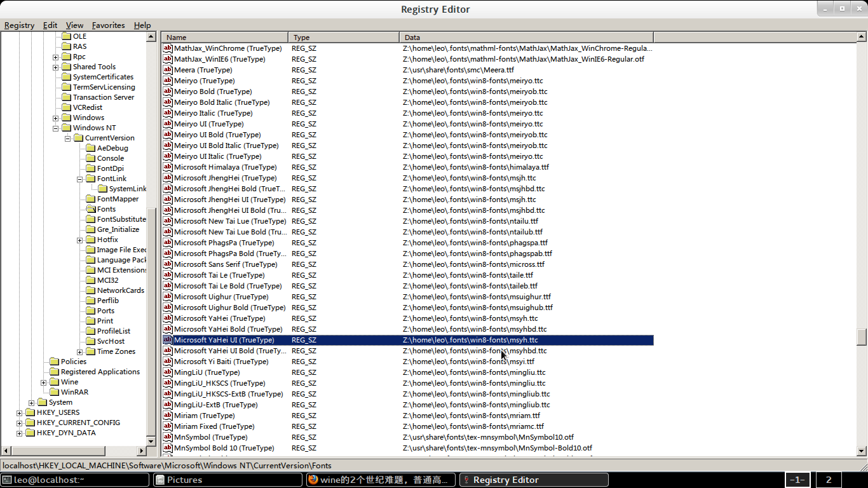Click string icon for MnSymbol (TrueType)
Viewport: 868px width, 488px height.
coord(168,437)
